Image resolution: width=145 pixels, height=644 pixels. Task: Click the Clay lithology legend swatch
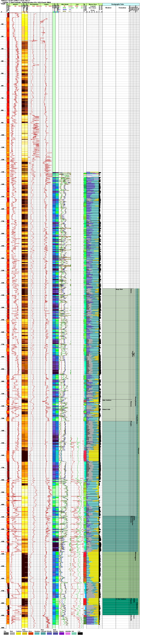coord(6,634)
